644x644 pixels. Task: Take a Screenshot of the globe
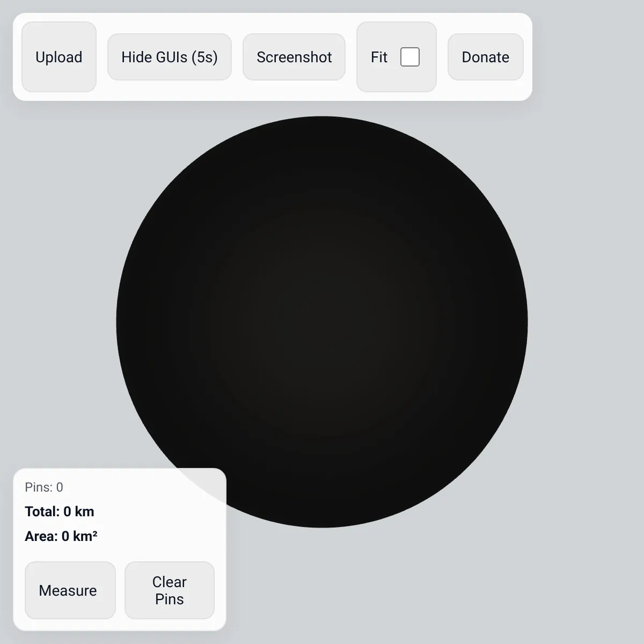(294, 57)
